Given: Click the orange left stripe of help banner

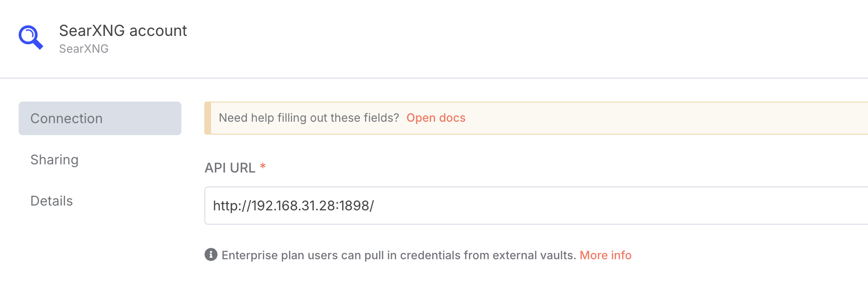Looking at the screenshot, I should click(208, 118).
